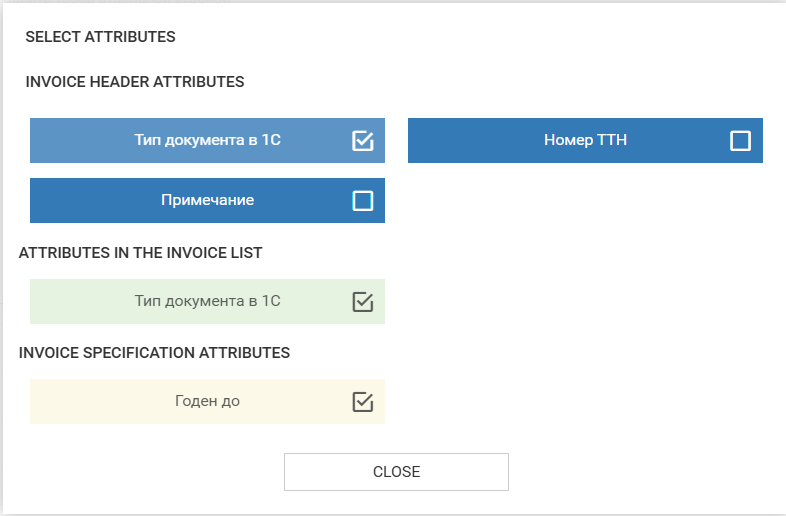
Task: Click the 'Тип документа в 1С' text in header section
Action: (x=207, y=140)
